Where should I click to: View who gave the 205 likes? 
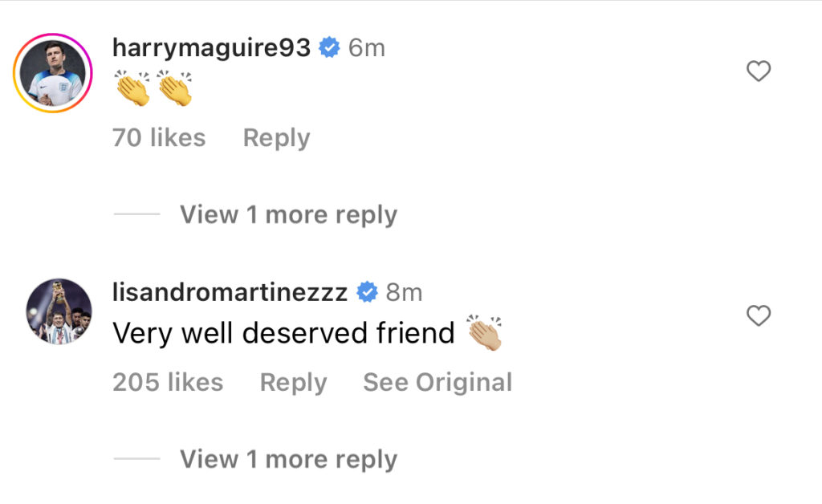168,383
